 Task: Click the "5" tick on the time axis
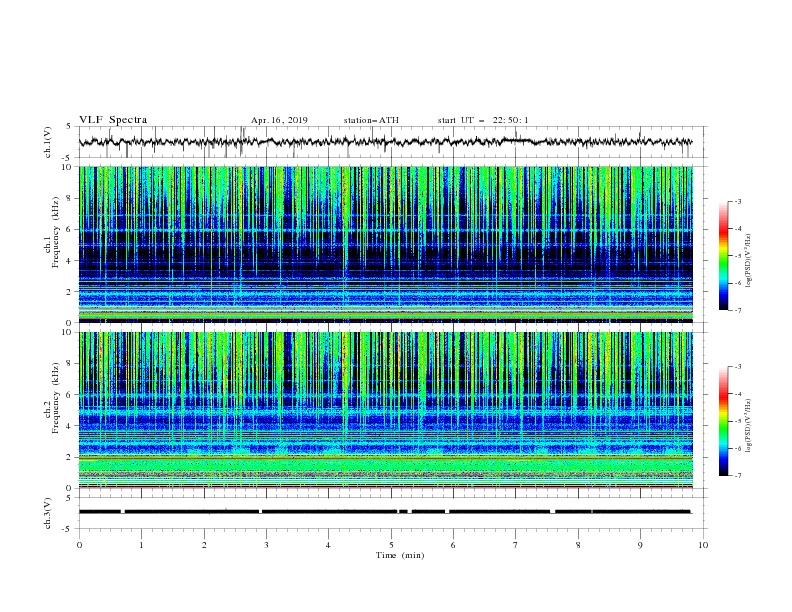tap(391, 545)
